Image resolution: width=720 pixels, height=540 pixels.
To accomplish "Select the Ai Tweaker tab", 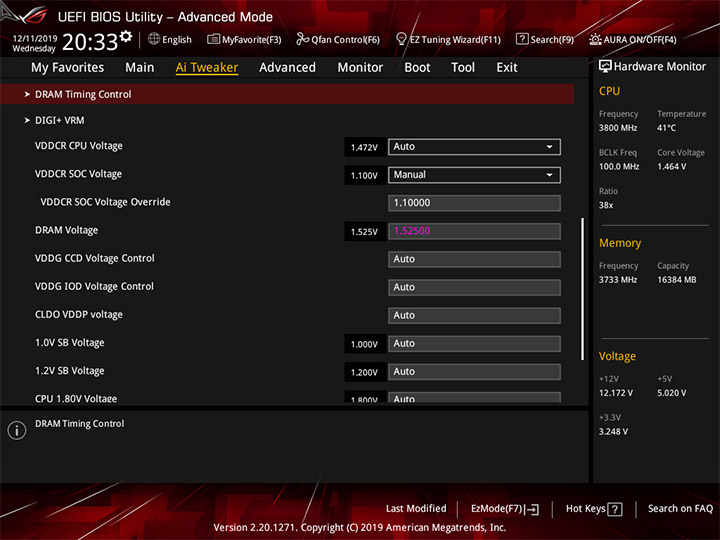I will 207,68.
